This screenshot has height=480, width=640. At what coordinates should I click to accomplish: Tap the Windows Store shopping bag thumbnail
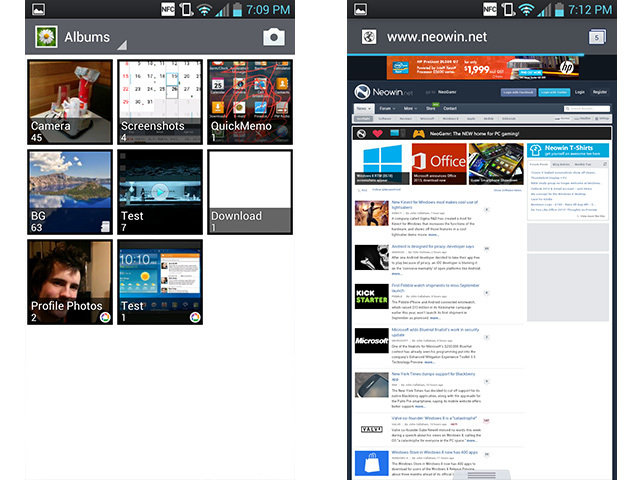click(371, 463)
